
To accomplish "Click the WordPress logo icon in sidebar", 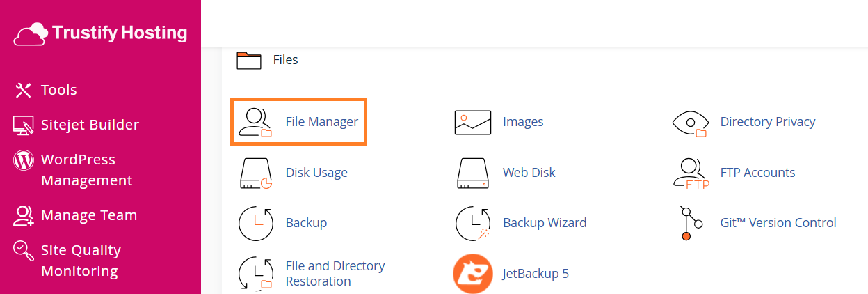I will click(23, 160).
